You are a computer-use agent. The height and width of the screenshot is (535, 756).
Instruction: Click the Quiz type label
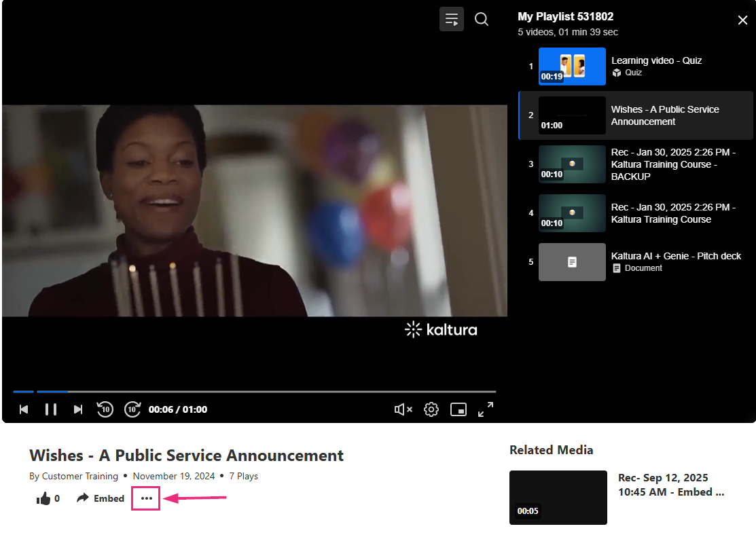pyautogui.click(x=634, y=73)
